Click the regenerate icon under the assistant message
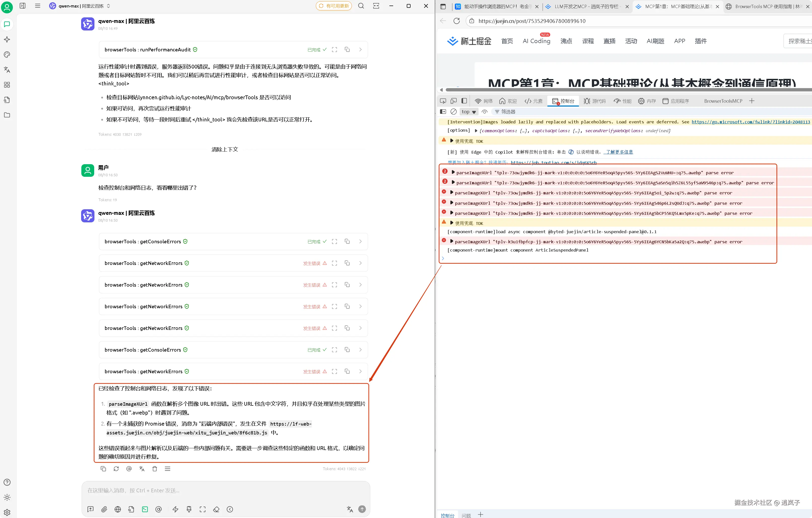The width and height of the screenshot is (812, 518). [x=116, y=469]
